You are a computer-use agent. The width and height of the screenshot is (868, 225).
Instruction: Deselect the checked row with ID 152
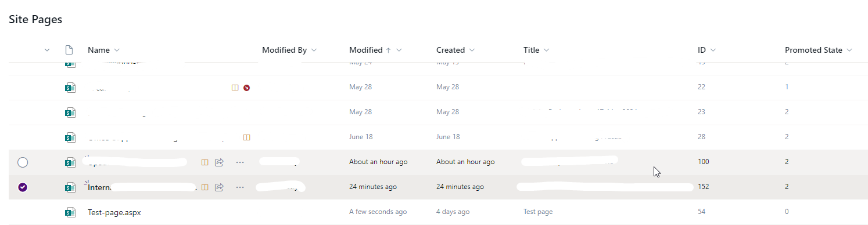coord(23,187)
